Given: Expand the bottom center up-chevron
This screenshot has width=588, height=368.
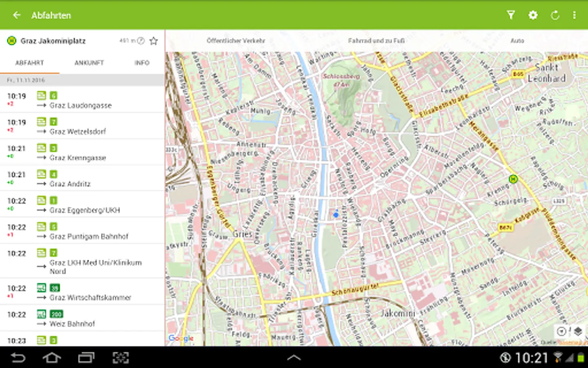Looking at the screenshot, I should pos(294,357).
